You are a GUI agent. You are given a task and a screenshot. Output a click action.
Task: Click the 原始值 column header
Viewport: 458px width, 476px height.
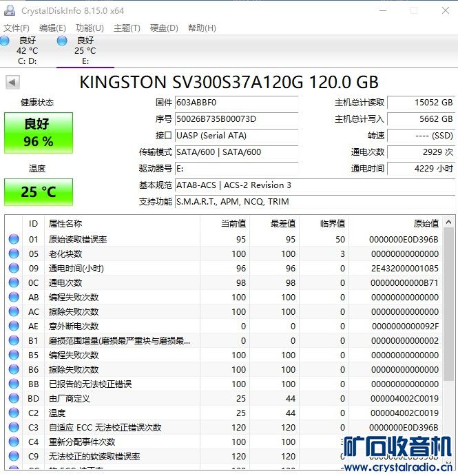396,224
